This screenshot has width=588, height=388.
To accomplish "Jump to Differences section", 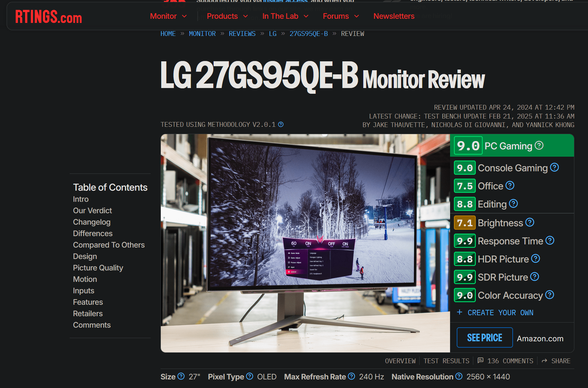I will [x=92, y=234].
